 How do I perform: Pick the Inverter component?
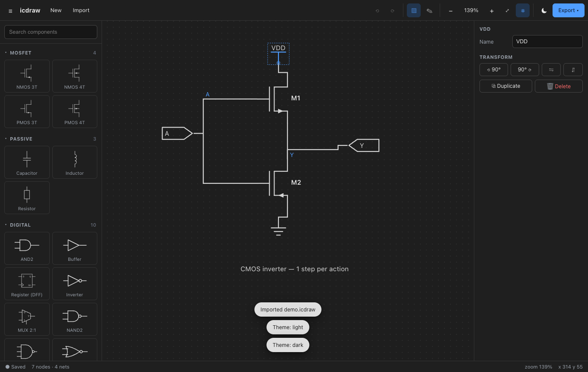click(75, 284)
